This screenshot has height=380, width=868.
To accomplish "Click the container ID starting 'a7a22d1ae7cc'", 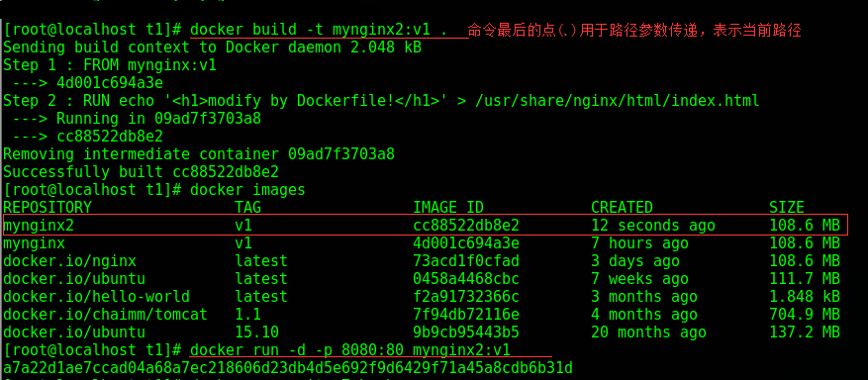I will point(288,367).
